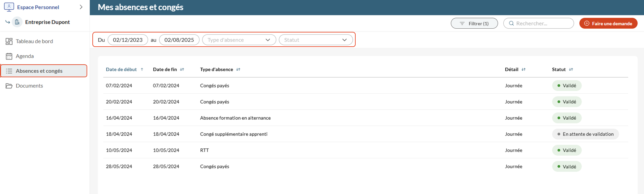Open the Type d'absence dropdown

tap(239, 40)
